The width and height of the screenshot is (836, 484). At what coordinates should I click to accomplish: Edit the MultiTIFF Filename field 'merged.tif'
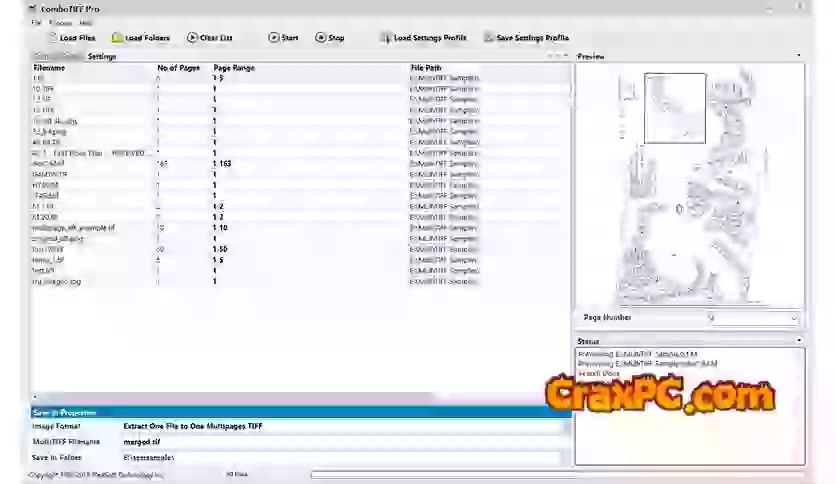(341, 442)
